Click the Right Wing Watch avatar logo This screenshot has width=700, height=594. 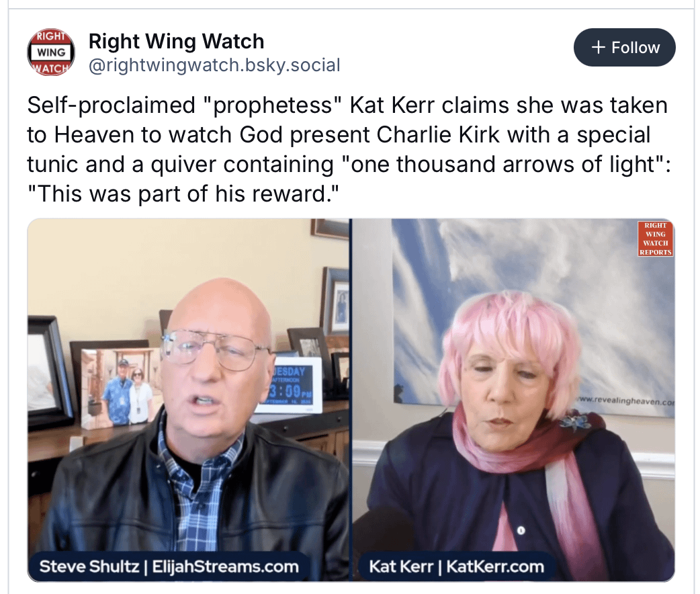(x=51, y=52)
